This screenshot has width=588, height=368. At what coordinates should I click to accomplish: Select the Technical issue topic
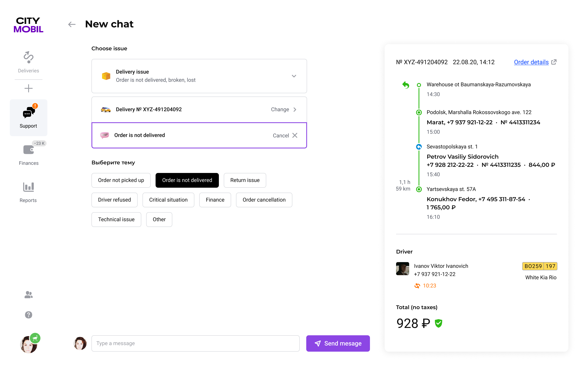[x=116, y=220]
